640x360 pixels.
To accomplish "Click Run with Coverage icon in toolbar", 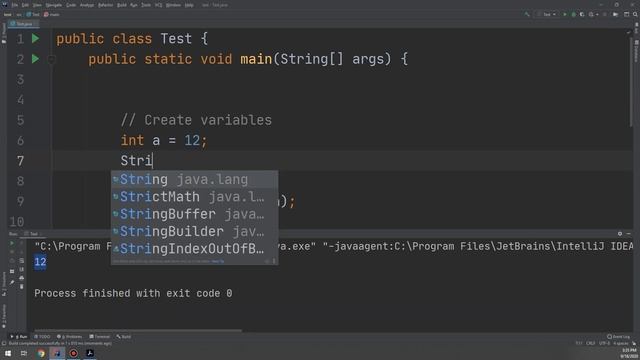I will click(x=582, y=14).
